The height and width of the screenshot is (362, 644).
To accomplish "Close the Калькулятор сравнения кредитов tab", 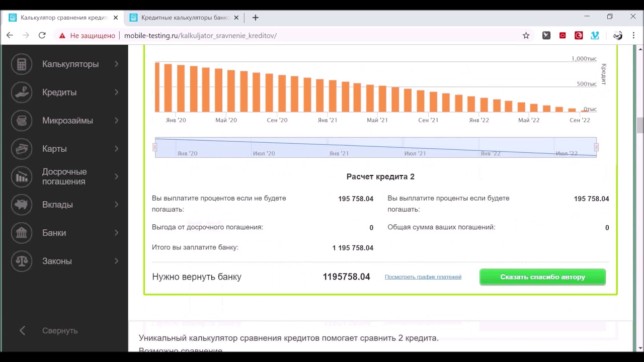I will coord(116,18).
